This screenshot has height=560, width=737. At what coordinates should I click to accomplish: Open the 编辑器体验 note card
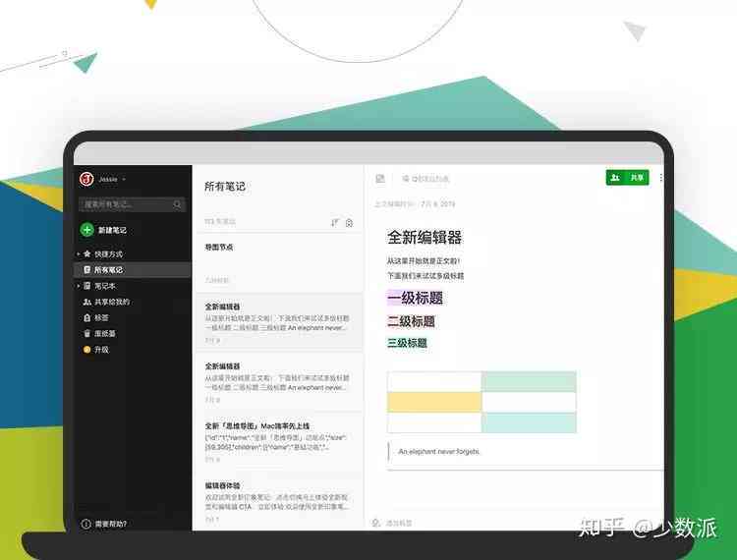pos(279,501)
